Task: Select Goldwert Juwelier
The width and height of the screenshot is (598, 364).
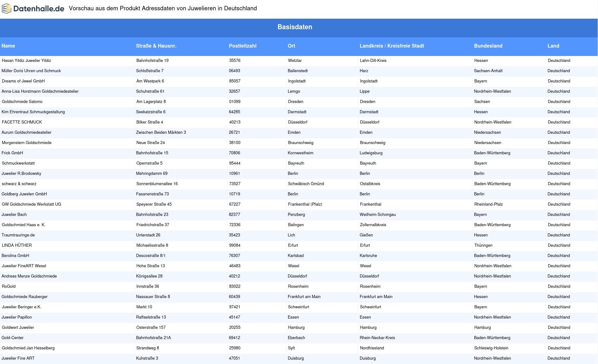Action: 18,328
